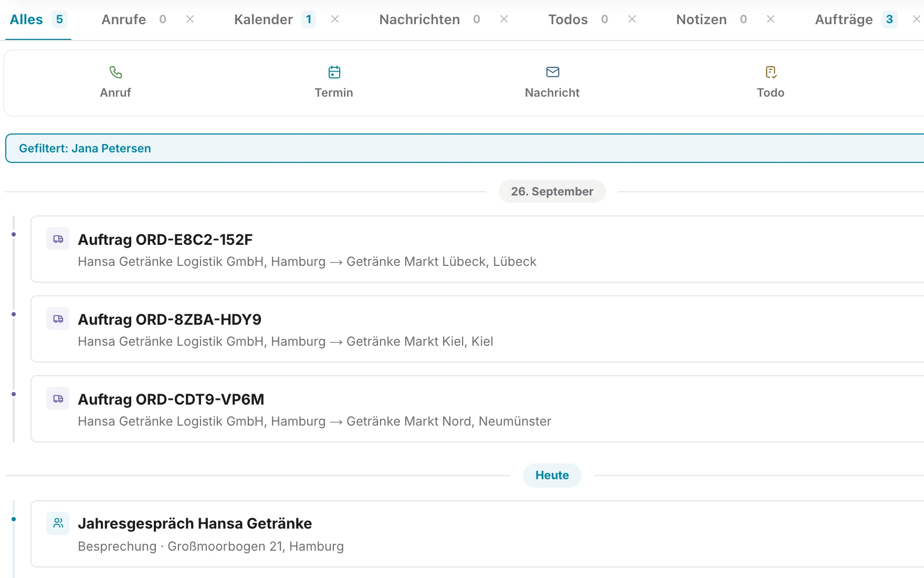Click truck icon of Auftrag ORD-8ZBA-HDY9
This screenshot has width=924, height=578.
58,319
